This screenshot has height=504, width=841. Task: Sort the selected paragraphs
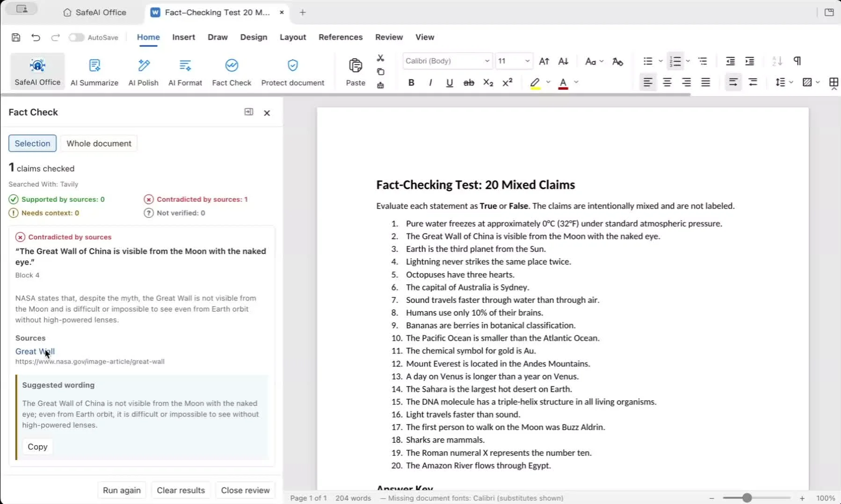pos(777,61)
